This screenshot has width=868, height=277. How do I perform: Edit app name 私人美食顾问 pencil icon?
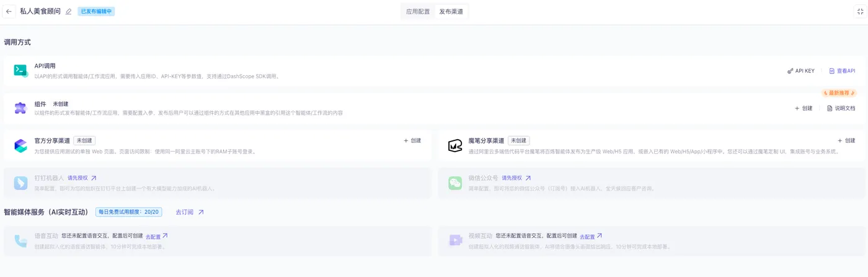(69, 11)
